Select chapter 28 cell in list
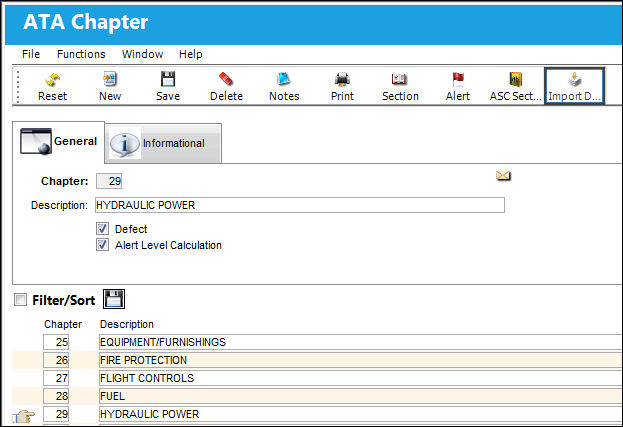 [56, 396]
